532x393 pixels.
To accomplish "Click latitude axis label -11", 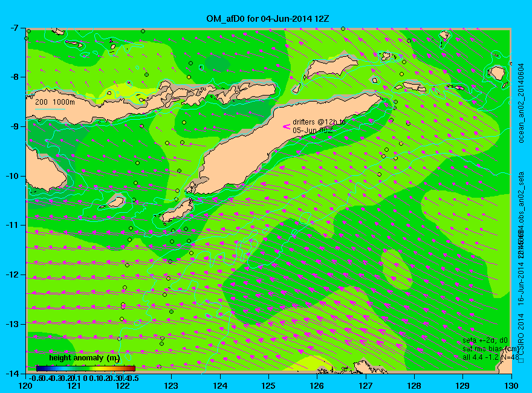I will click(x=13, y=226).
